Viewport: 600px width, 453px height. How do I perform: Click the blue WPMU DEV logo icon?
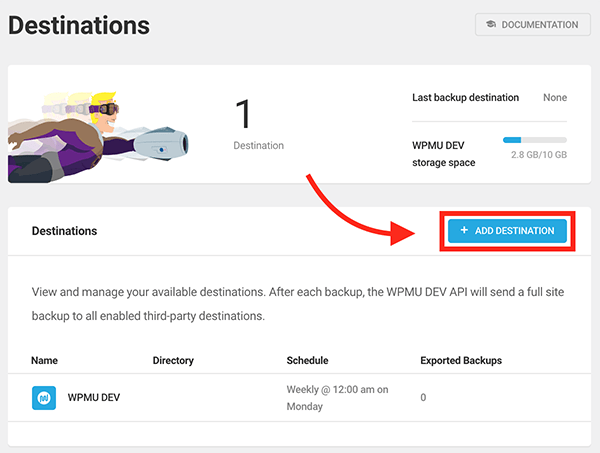tap(43, 397)
